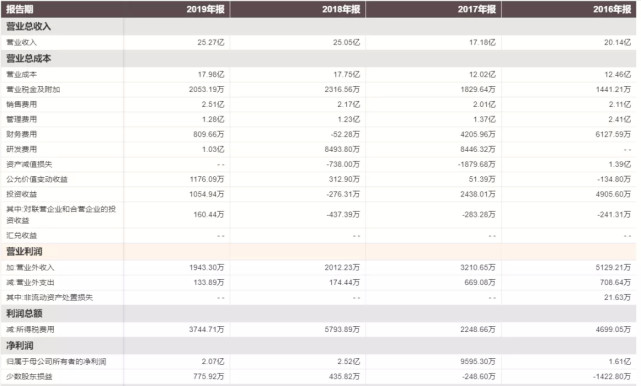
Task: Click the 净利润 section row
Action: pos(318,346)
